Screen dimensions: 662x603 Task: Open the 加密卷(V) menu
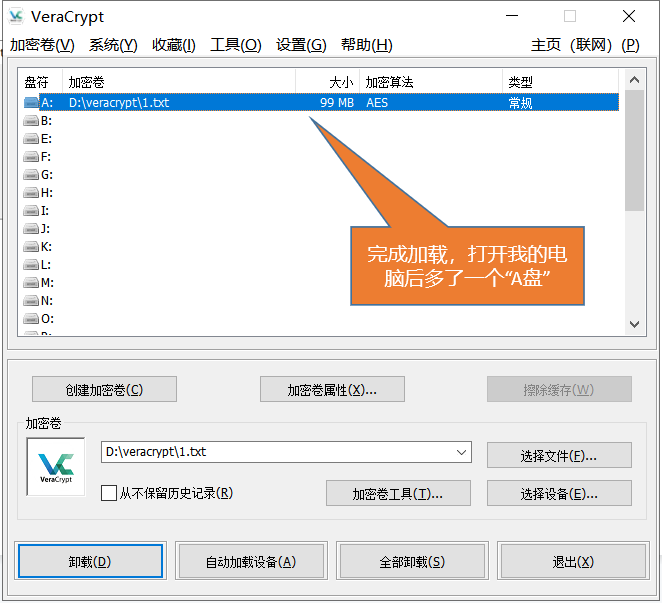click(42, 45)
